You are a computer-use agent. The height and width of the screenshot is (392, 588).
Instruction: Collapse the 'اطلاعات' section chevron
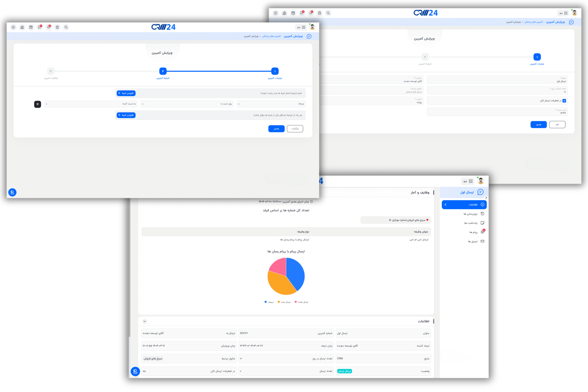click(x=145, y=321)
